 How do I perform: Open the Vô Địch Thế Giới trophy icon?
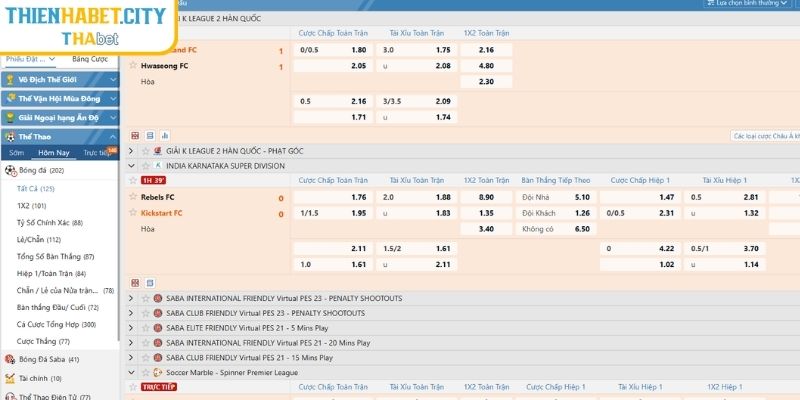click(x=10, y=80)
